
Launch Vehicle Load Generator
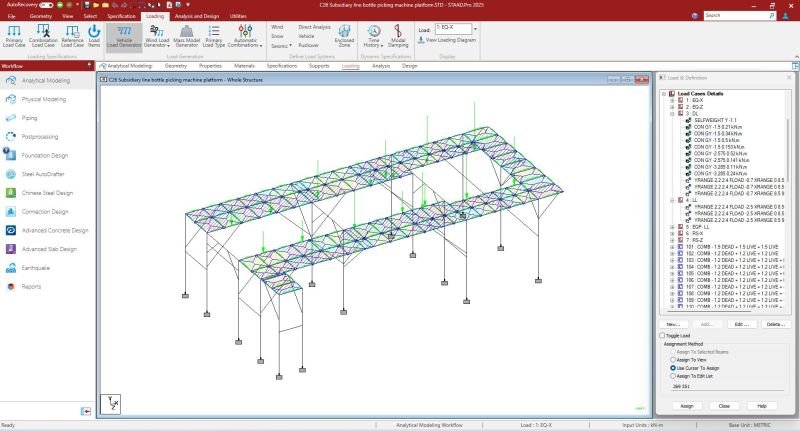tap(124, 36)
